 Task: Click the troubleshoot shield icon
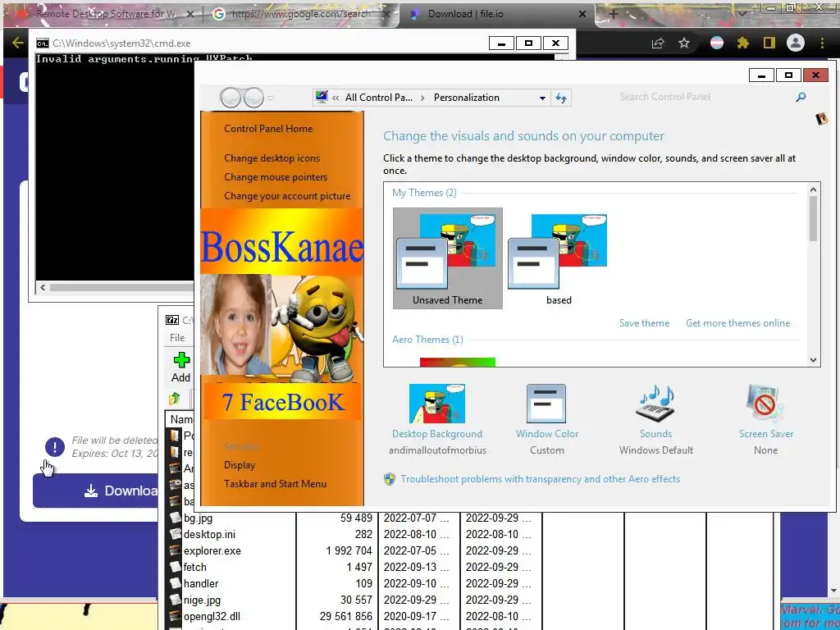point(390,479)
